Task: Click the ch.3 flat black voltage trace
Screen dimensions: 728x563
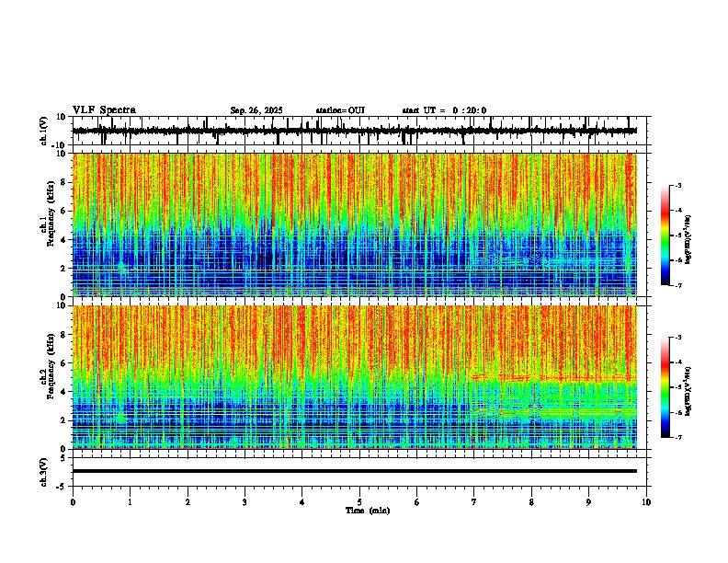Action: (x=355, y=471)
